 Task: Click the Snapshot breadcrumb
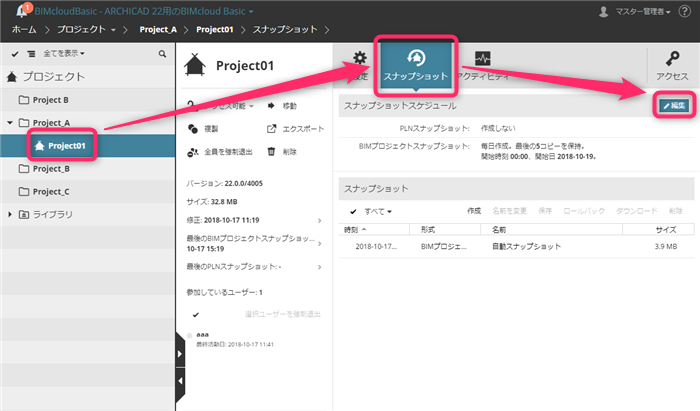[x=285, y=29]
